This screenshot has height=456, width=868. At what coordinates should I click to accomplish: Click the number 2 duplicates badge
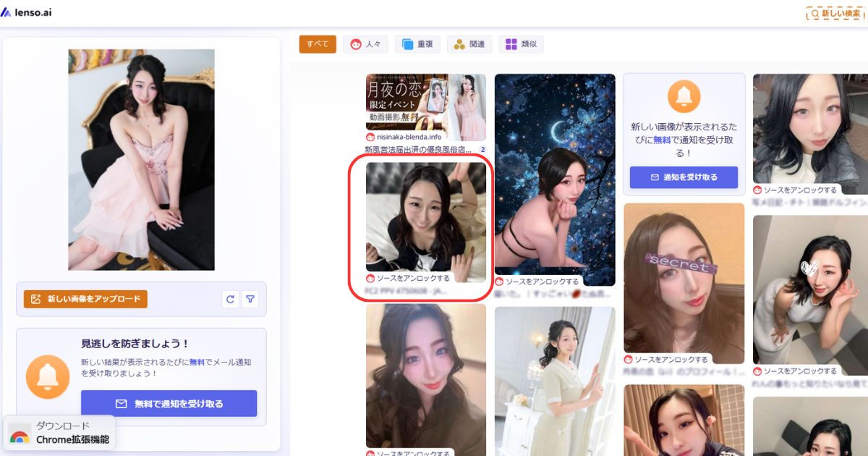coord(482,149)
